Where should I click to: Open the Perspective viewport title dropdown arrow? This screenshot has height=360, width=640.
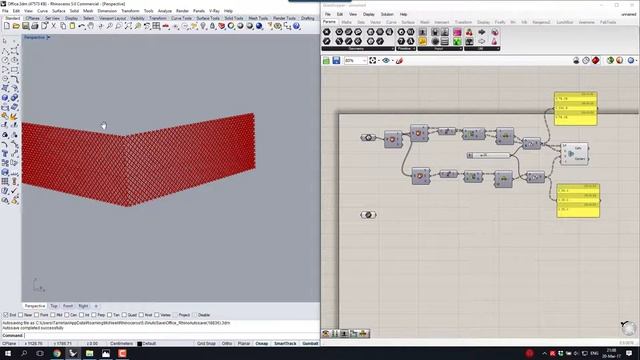(48, 37)
